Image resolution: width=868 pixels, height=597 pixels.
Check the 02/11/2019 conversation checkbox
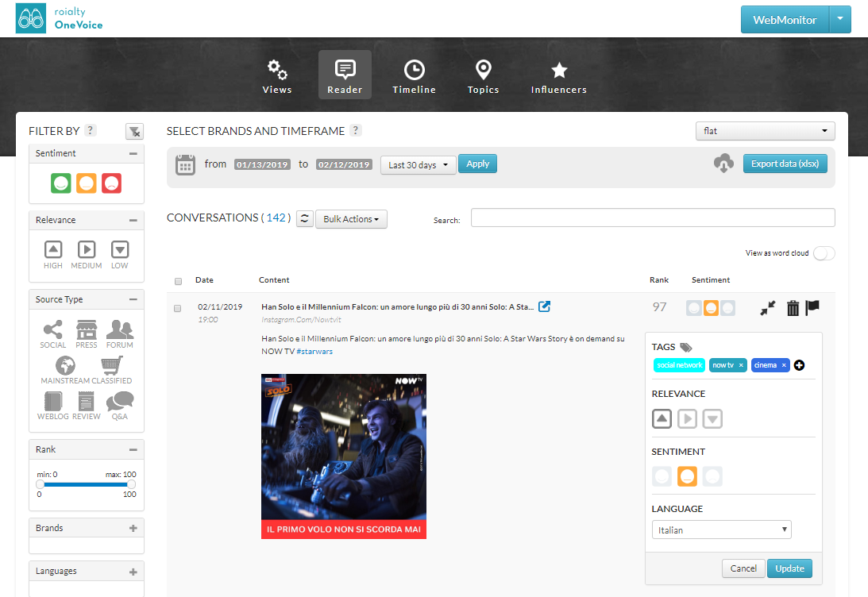(x=178, y=308)
